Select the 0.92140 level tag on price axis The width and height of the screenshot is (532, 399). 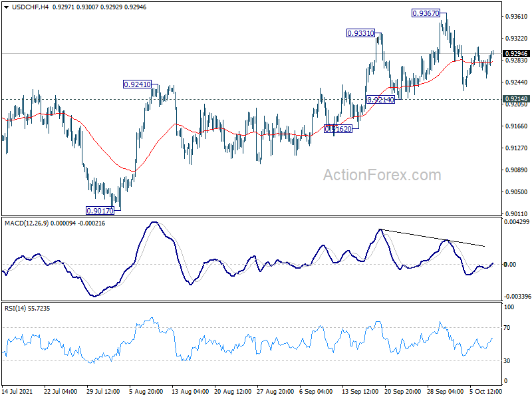tap(516, 98)
